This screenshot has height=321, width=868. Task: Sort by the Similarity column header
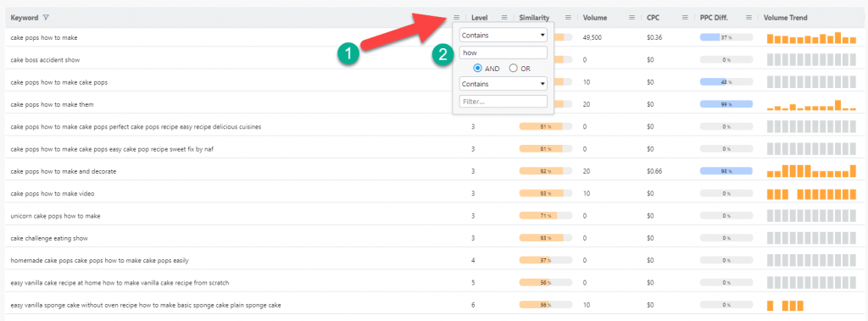click(x=534, y=18)
